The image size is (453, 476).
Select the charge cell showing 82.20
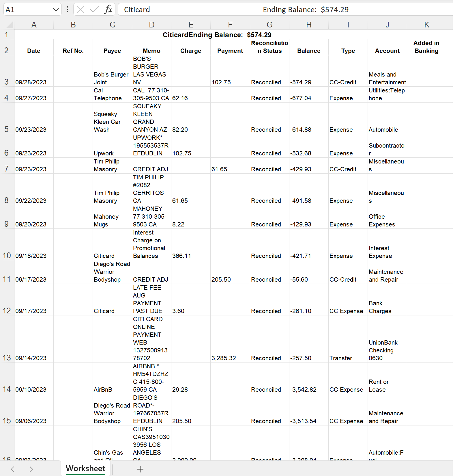(x=191, y=118)
